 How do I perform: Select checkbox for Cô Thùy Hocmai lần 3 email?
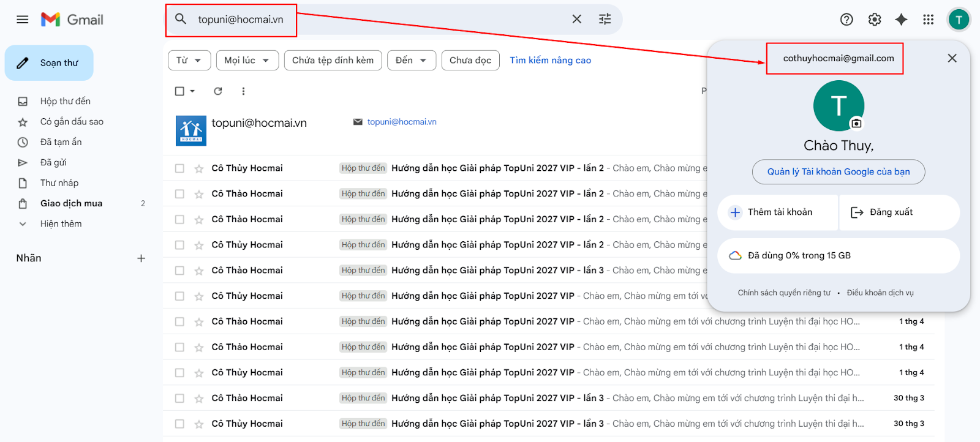pyautogui.click(x=179, y=424)
